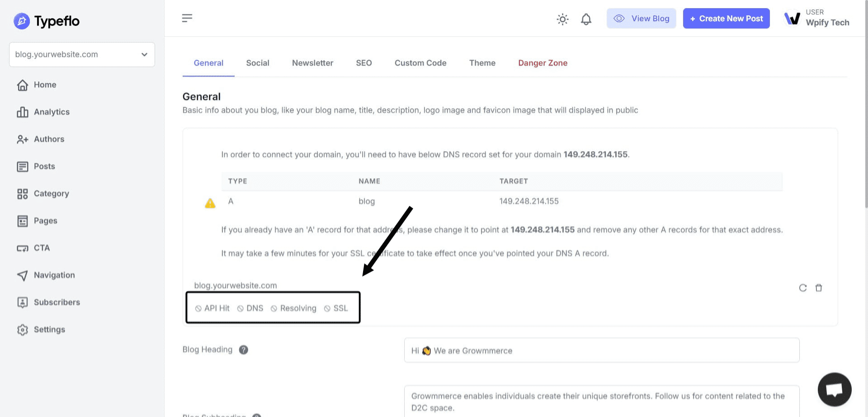868x417 pixels.
Task: Click the notification bell icon
Action: pyautogui.click(x=586, y=19)
